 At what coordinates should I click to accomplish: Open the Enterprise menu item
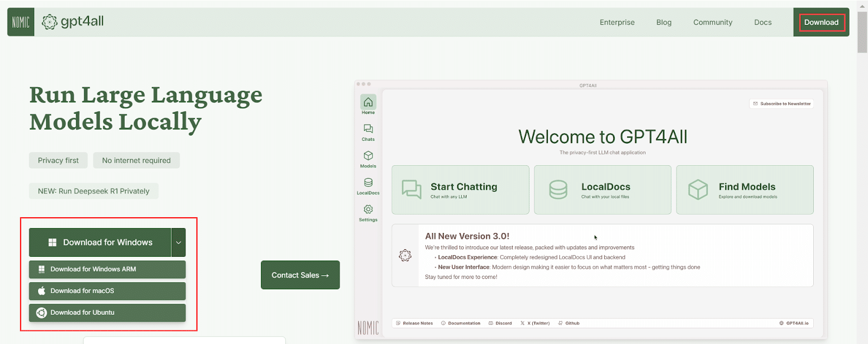[617, 22]
